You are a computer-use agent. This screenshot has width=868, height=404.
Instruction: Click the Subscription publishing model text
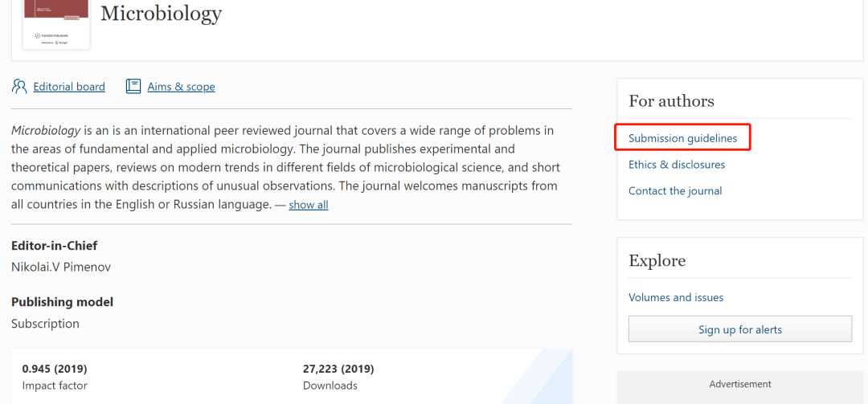pyautogui.click(x=45, y=324)
